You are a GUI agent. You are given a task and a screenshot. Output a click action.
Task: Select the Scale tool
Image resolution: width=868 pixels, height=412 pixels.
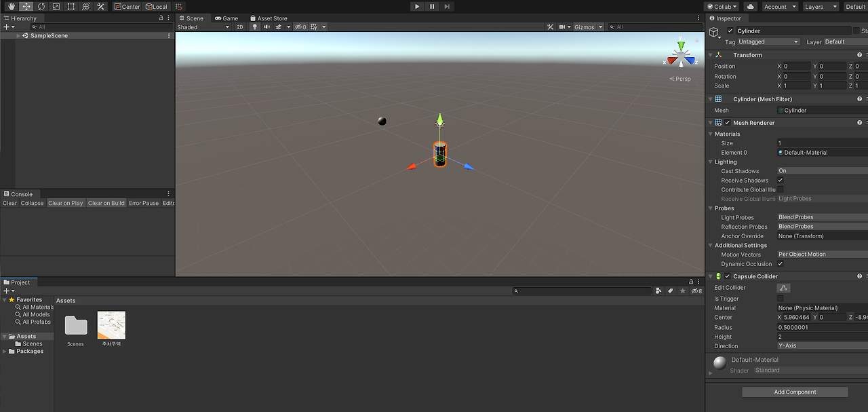(x=56, y=6)
